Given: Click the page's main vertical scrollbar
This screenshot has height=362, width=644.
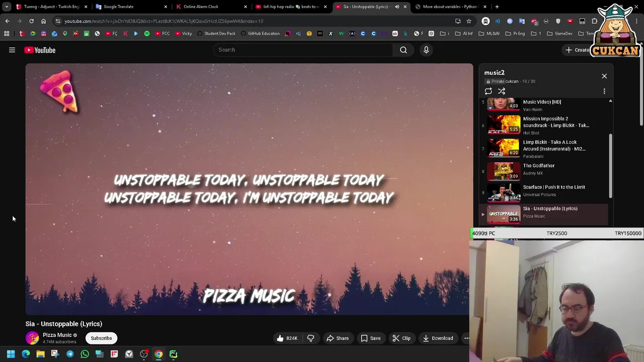Looking at the screenshot, I should point(641,85).
